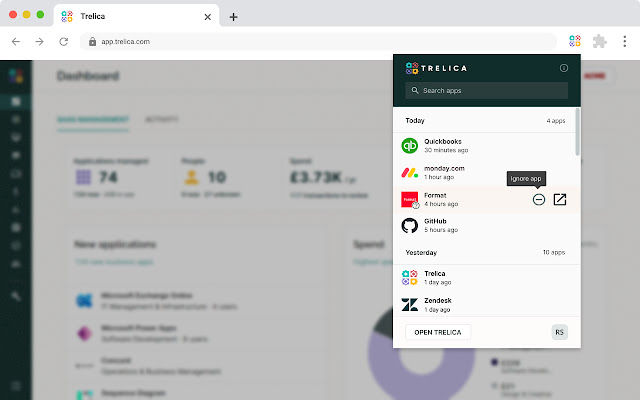Click the app.trelica.com address bar
This screenshot has width=640, height=400.
(x=318, y=41)
